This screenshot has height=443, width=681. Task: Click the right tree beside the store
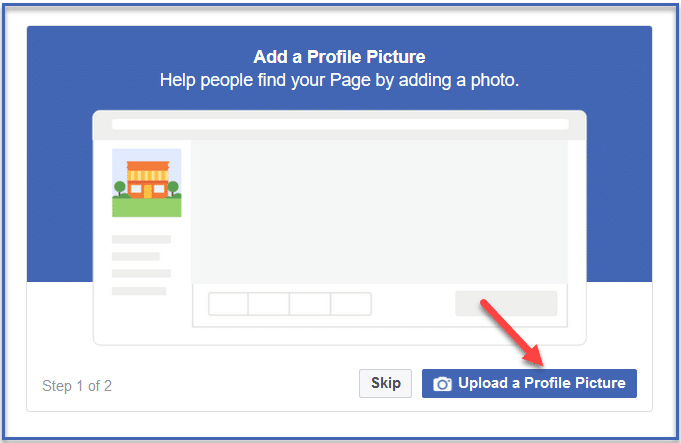(173, 187)
